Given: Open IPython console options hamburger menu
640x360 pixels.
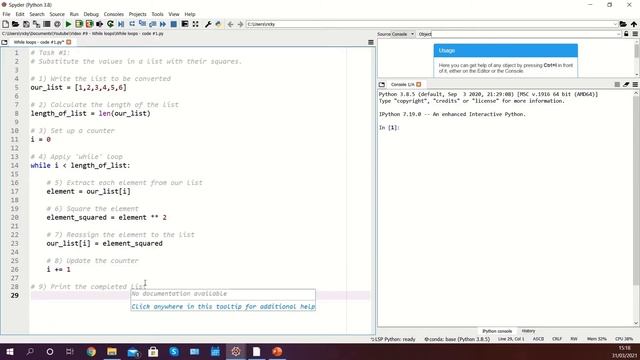Looking at the screenshot, I should point(635,84).
